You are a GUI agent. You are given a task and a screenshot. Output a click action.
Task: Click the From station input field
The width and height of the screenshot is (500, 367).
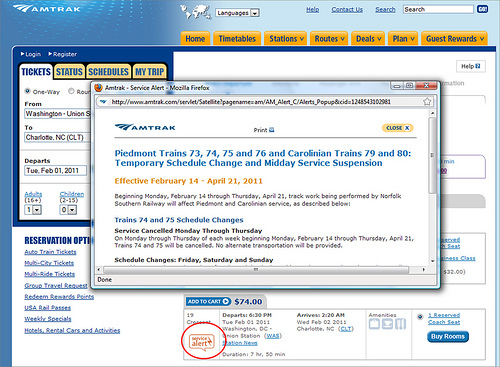tap(57, 114)
